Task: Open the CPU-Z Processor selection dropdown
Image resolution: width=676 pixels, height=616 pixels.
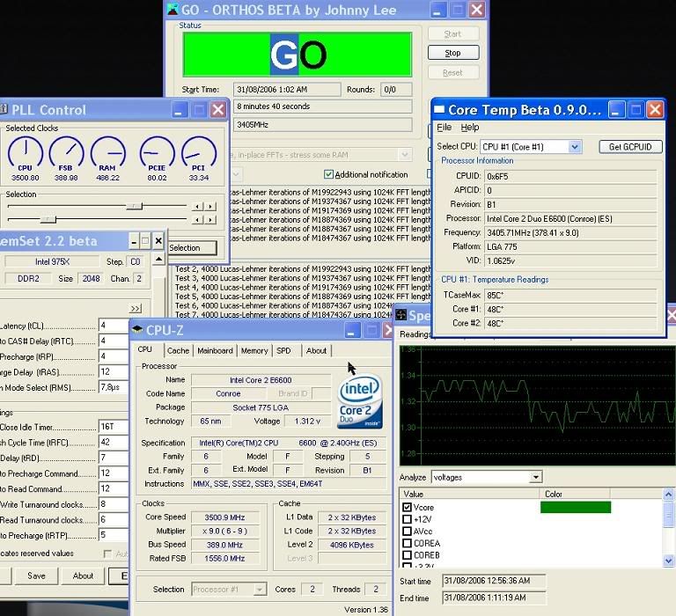Action: [260, 590]
